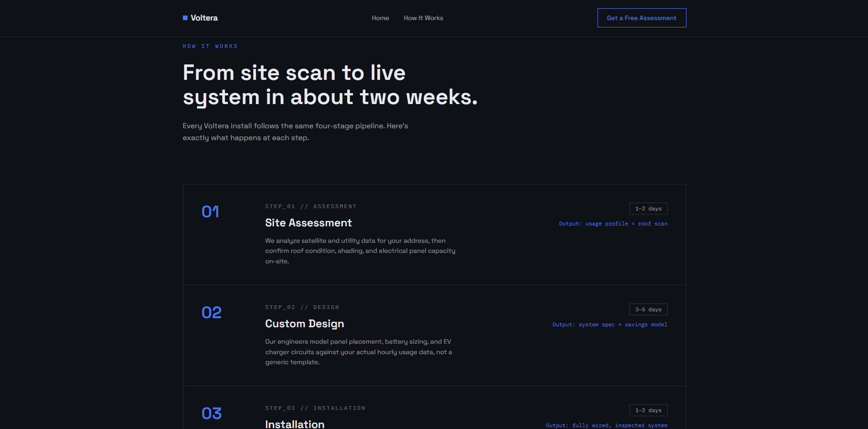Go to the Home nav item

click(380, 18)
